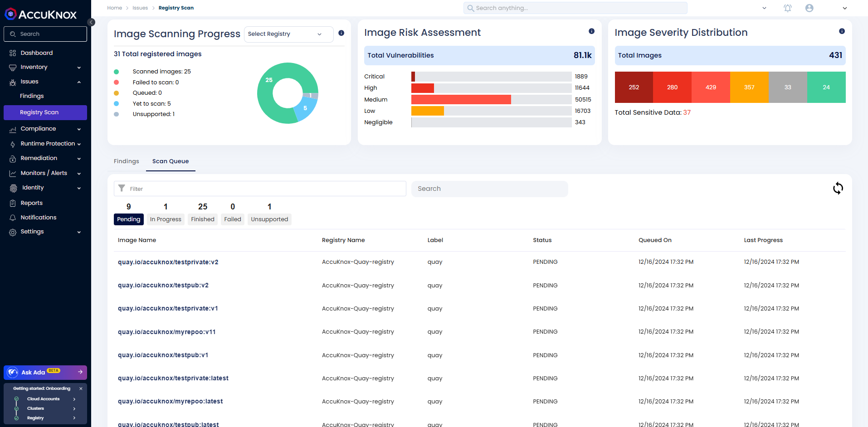Click the Monitors / Alerts graph icon
The width and height of the screenshot is (868, 427).
(13, 174)
